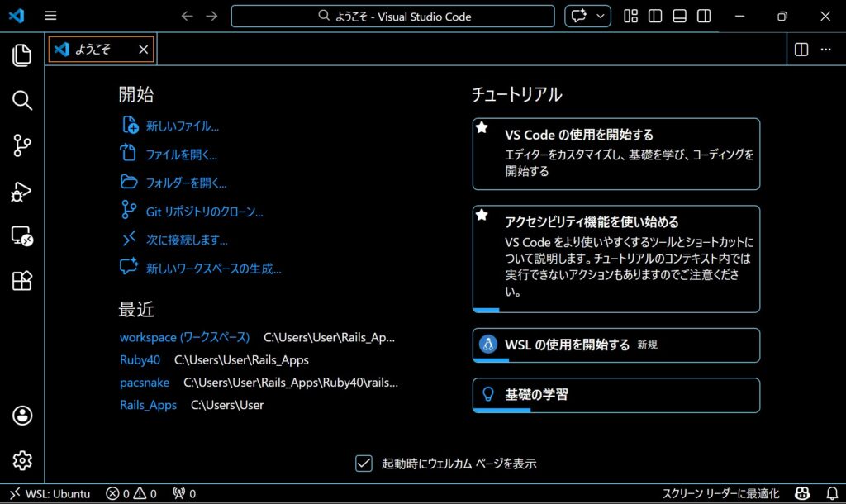Image resolution: width=846 pixels, height=504 pixels.
Task: Open the Accounts menu icon
Action: (x=22, y=415)
